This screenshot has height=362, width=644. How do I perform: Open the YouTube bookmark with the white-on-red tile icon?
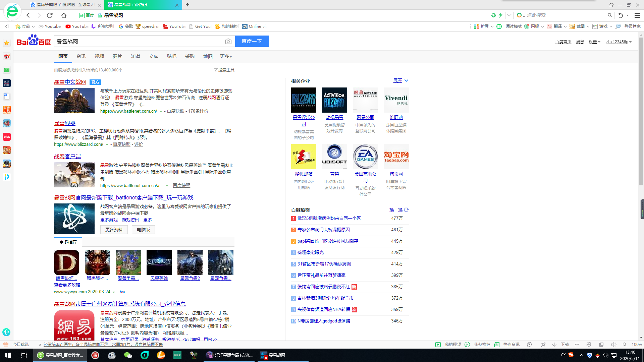[174, 26]
